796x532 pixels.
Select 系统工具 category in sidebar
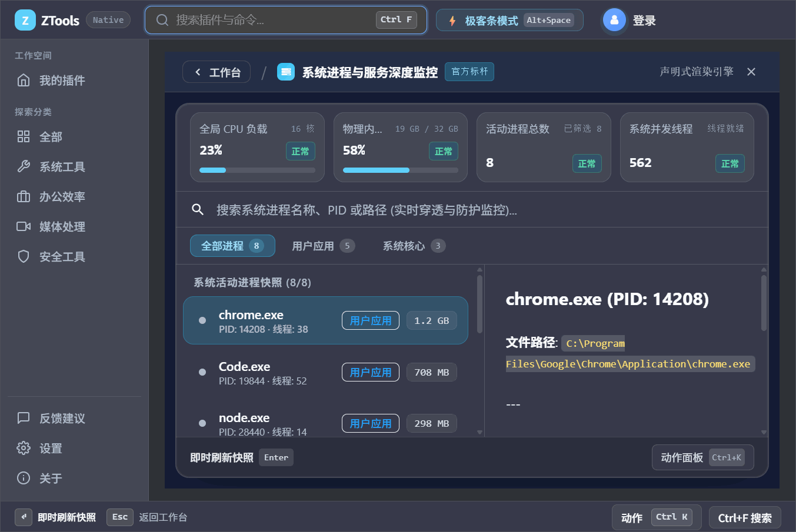pyautogui.click(x=75, y=167)
